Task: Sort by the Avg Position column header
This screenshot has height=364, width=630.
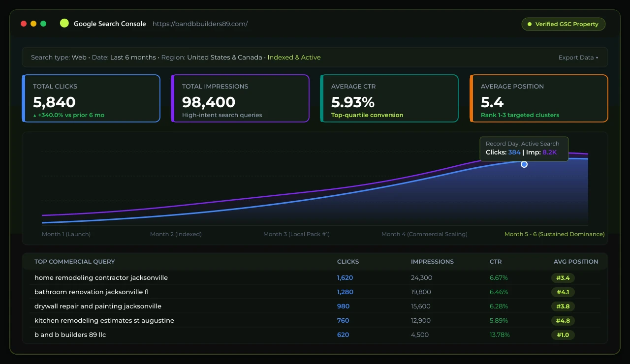Action: (576, 262)
